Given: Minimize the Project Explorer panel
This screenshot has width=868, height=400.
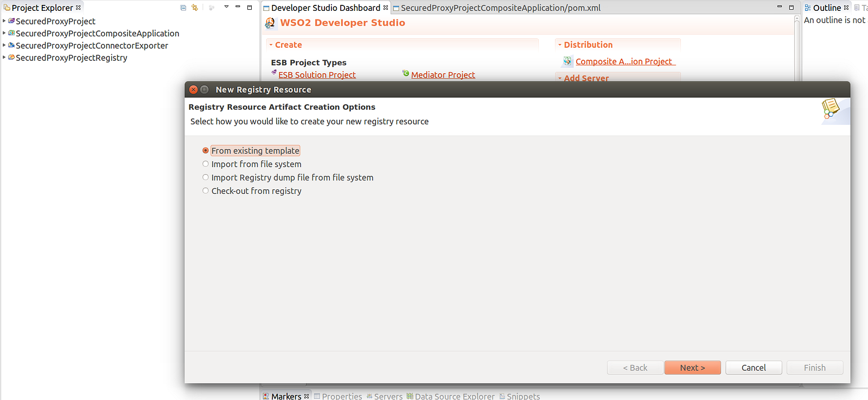Looking at the screenshot, I should 238,7.
